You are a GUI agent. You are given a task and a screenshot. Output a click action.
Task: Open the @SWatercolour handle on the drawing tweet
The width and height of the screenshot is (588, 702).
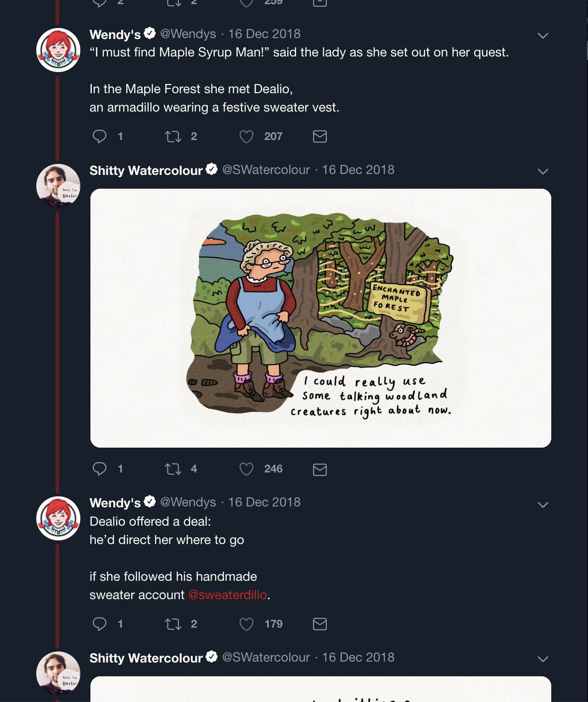tap(266, 170)
